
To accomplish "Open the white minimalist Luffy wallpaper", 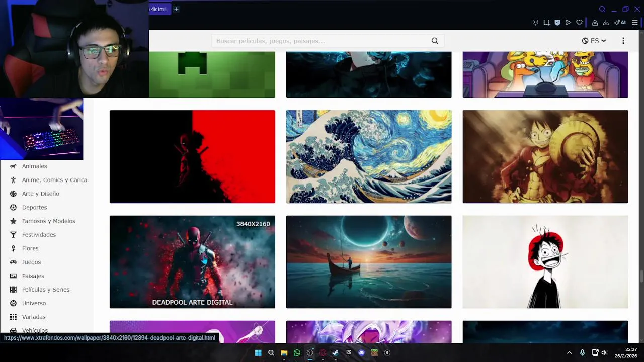I will [x=545, y=262].
